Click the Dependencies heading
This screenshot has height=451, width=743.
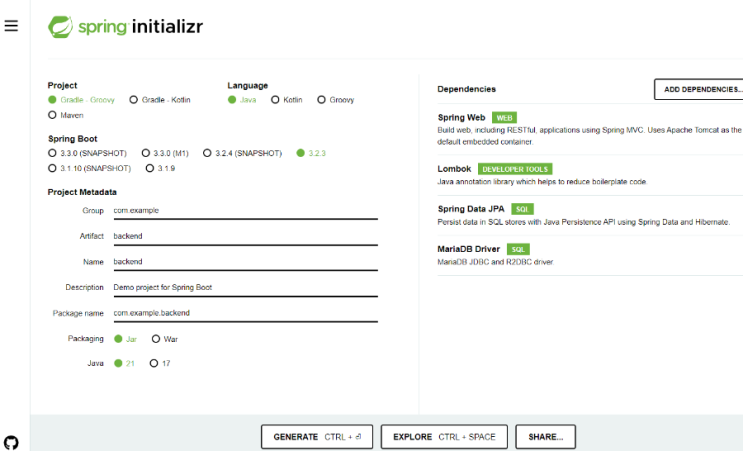467,89
